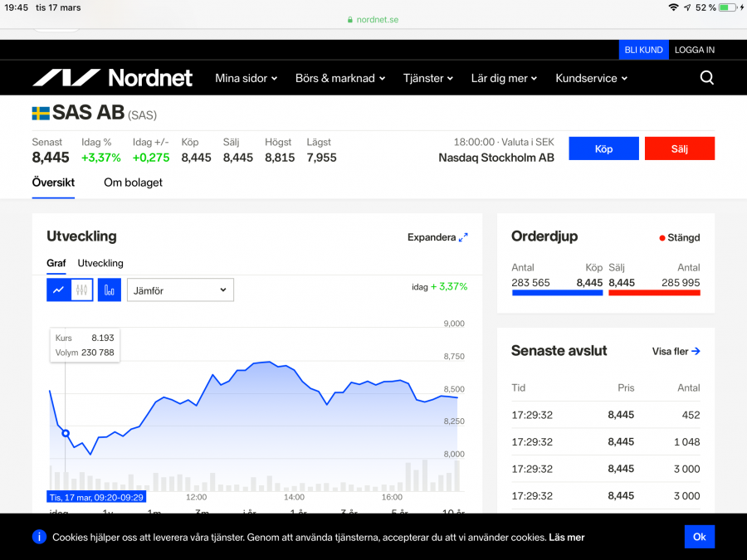This screenshot has height=560, width=747.
Task: Expand the Börs & marknad menu
Action: (340, 78)
